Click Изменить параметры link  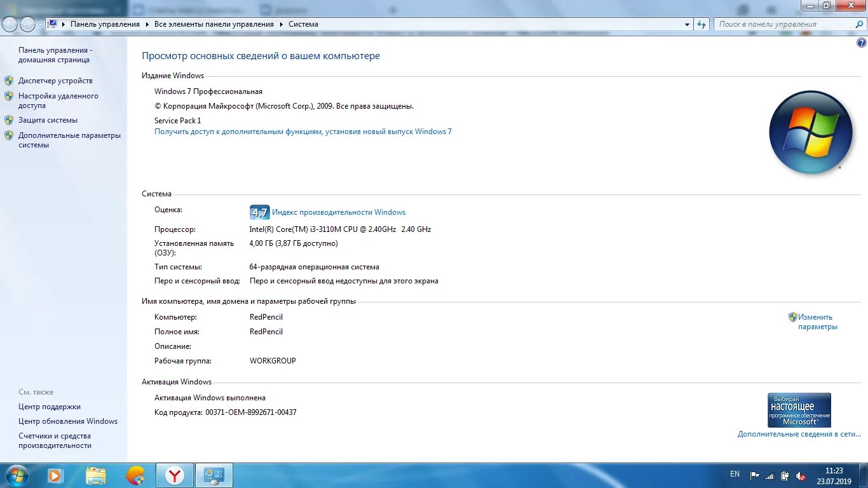coord(818,322)
